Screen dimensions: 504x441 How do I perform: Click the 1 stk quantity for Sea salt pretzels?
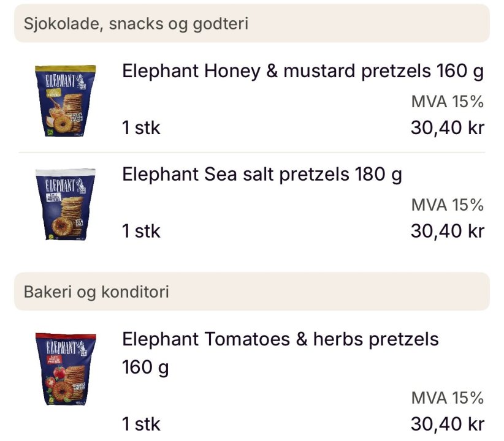[x=141, y=232]
